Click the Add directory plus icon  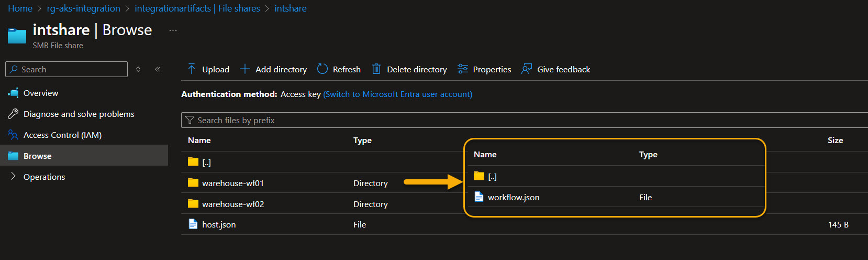[244, 69]
